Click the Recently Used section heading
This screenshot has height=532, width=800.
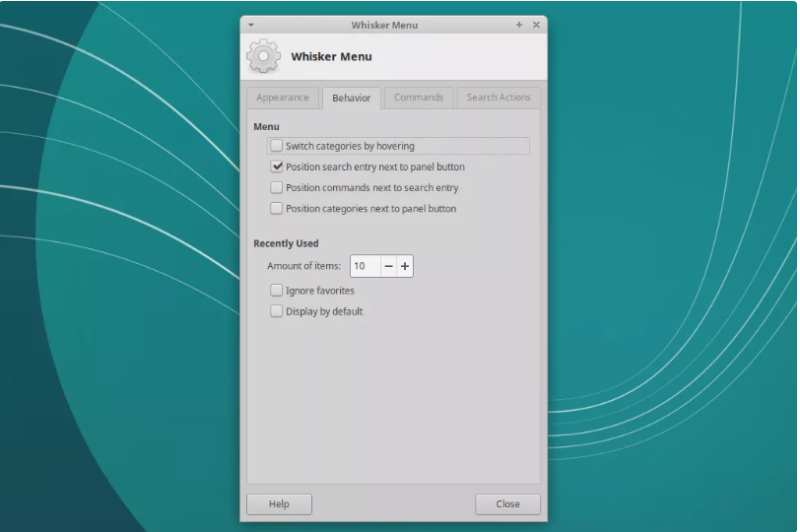(x=286, y=243)
